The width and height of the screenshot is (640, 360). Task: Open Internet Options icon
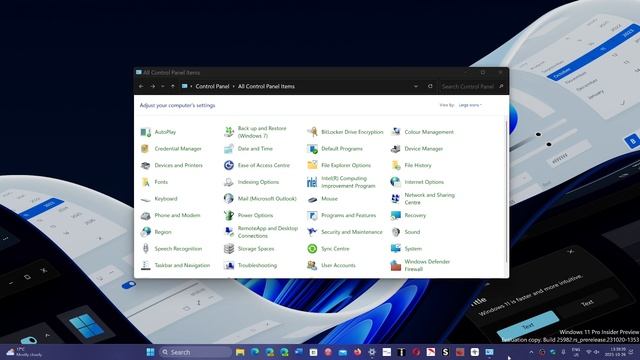(x=396, y=182)
